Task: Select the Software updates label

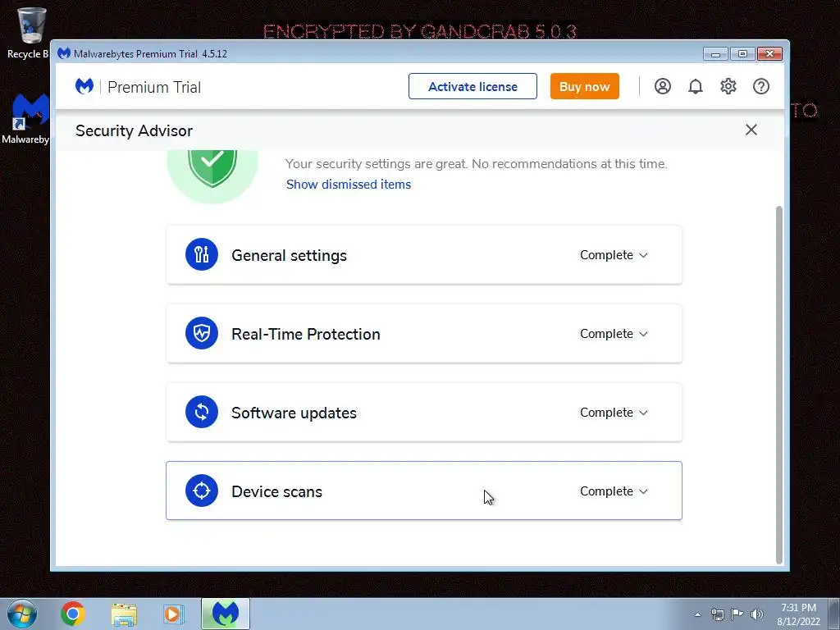Action: coord(294,413)
